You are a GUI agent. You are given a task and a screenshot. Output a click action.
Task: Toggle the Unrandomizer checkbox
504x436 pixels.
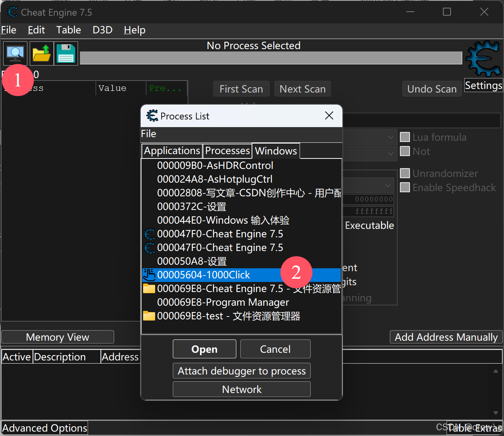pos(405,173)
